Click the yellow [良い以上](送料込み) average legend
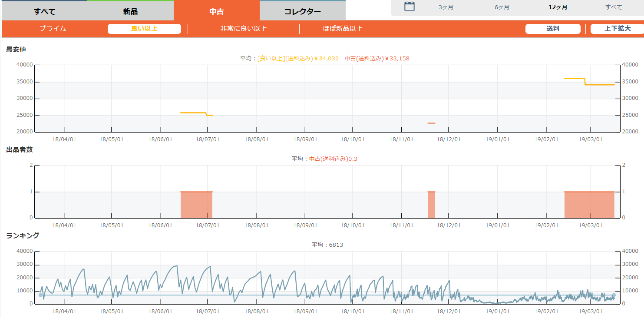This screenshot has height=318, width=644. pos(298,58)
